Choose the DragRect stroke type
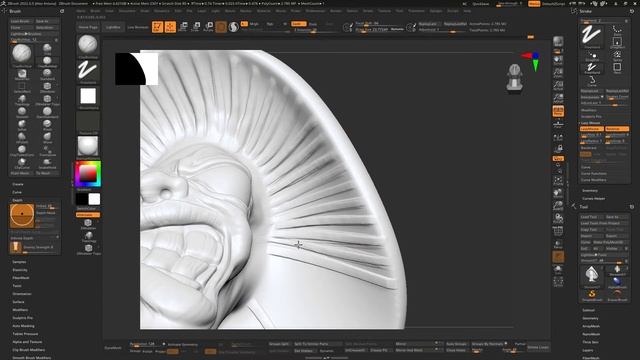The width and height of the screenshot is (640, 360). point(617,43)
